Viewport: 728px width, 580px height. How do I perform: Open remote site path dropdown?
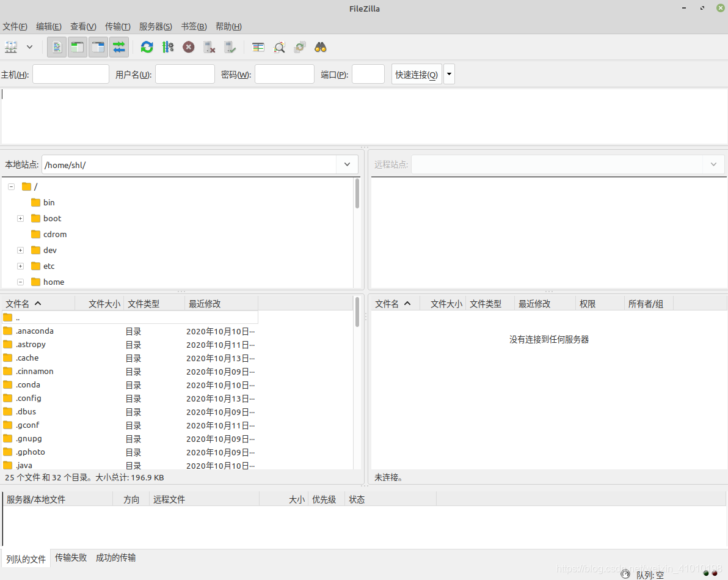pos(713,164)
